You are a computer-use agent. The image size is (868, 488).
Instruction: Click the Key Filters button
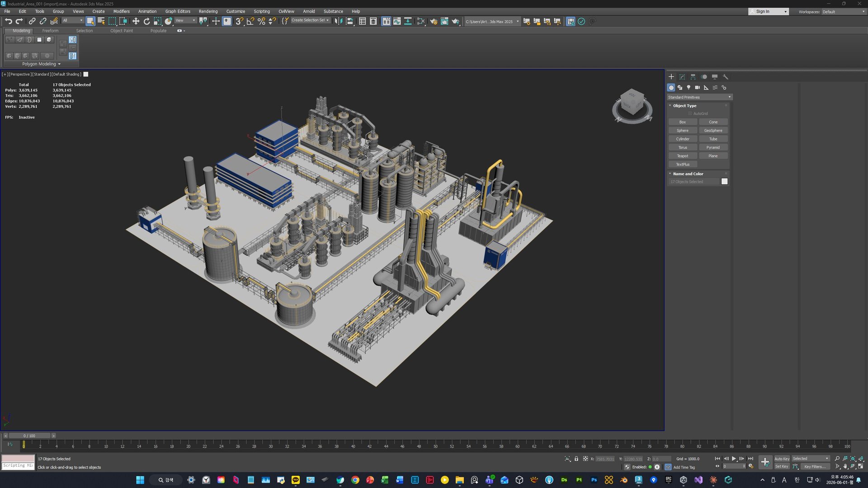coord(815,467)
